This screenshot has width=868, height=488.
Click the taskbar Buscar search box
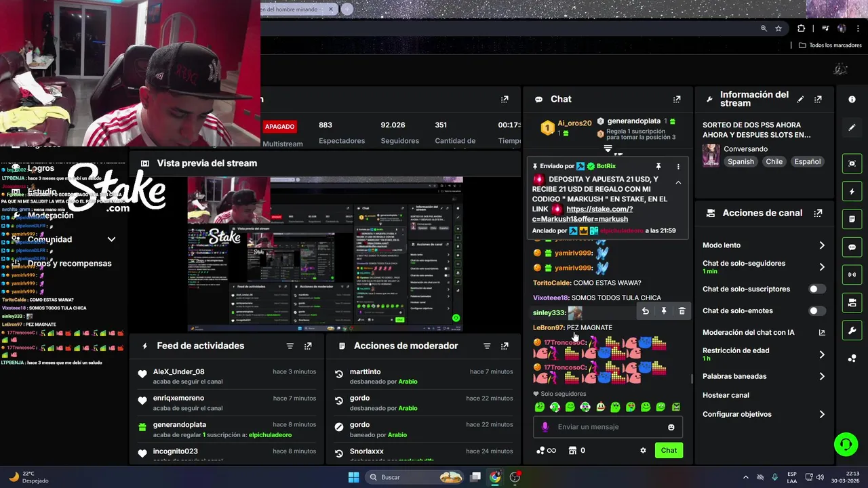(x=414, y=477)
